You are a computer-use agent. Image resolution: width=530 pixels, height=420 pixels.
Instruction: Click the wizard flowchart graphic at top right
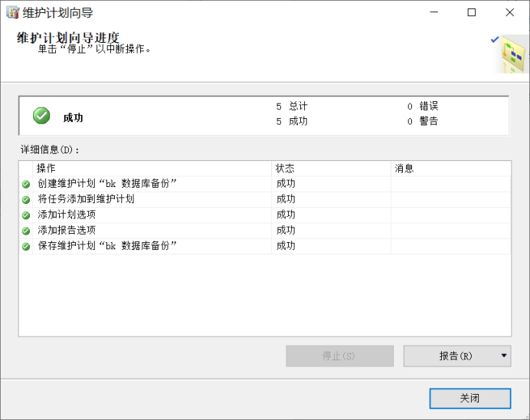(513, 54)
